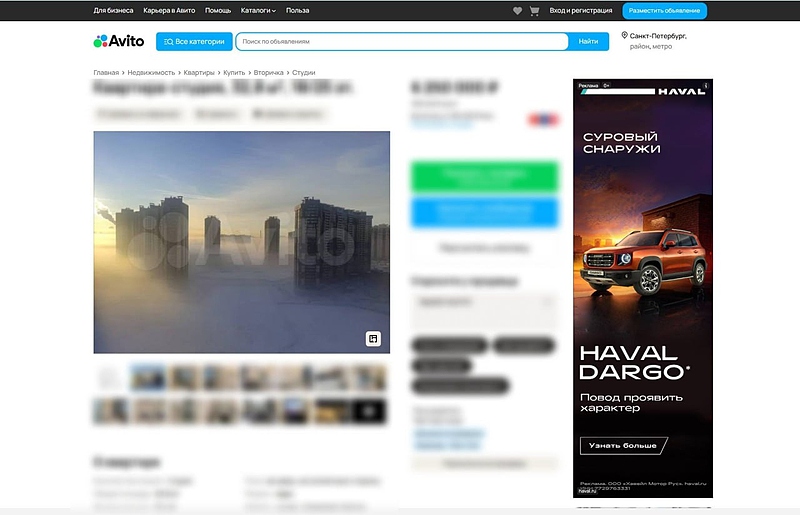This screenshot has height=515, width=800.
Task: Click Вход и регистрация
Action: (x=581, y=11)
